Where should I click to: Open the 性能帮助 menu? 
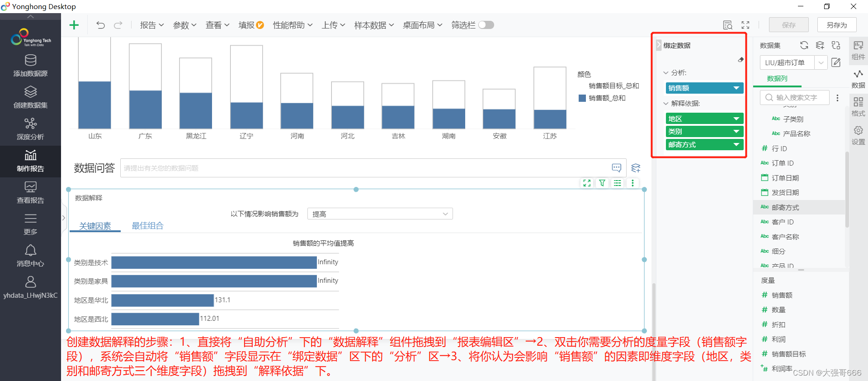click(x=292, y=25)
